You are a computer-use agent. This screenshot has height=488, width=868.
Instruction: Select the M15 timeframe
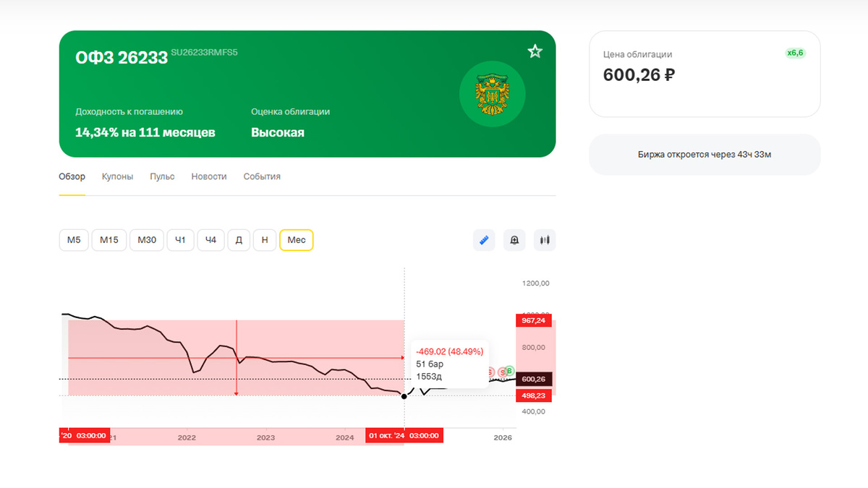[109, 239]
